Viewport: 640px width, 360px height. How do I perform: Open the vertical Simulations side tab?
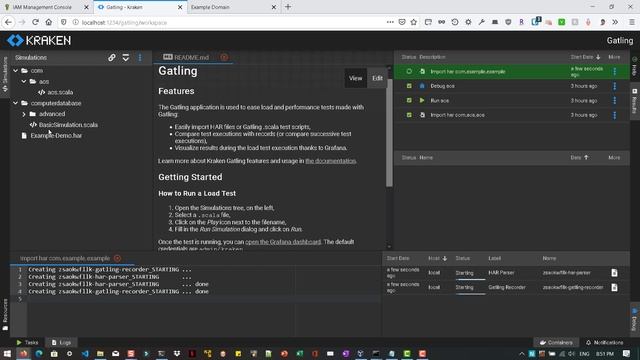point(5,74)
